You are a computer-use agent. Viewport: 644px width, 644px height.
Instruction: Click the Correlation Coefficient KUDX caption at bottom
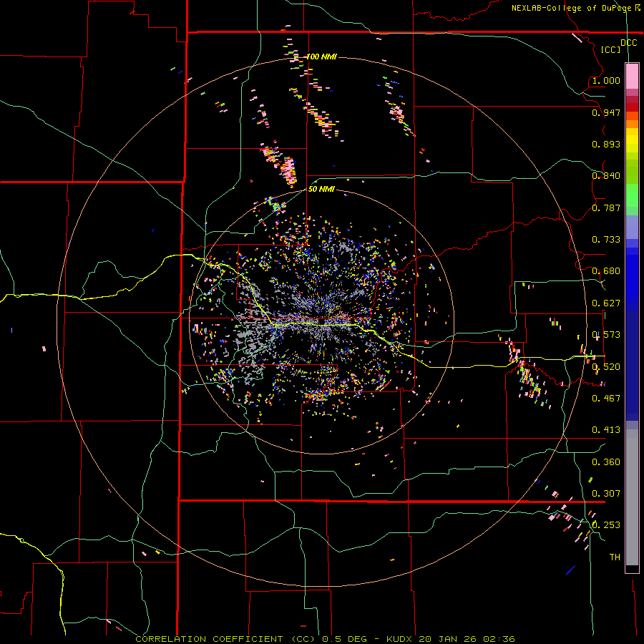tap(325, 639)
